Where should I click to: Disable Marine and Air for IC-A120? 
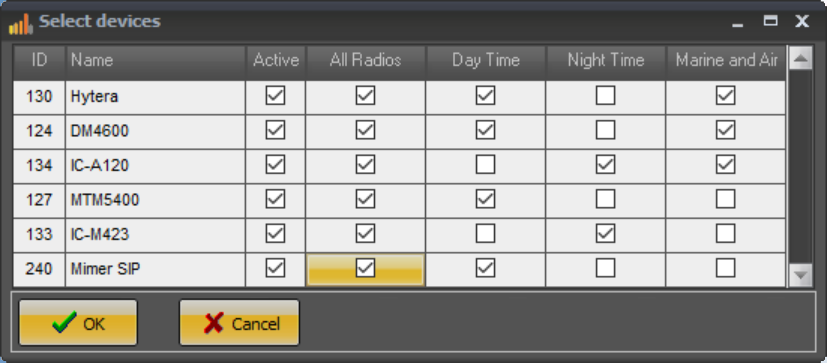coord(726,165)
